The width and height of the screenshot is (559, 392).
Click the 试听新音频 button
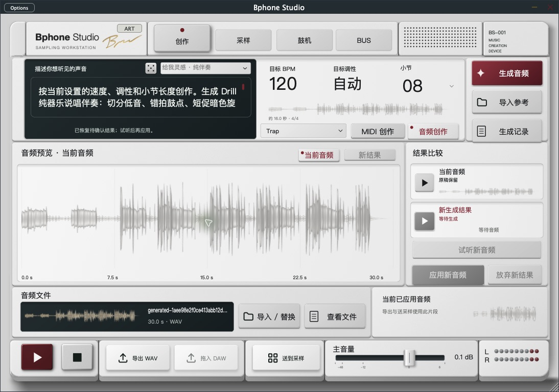477,250
